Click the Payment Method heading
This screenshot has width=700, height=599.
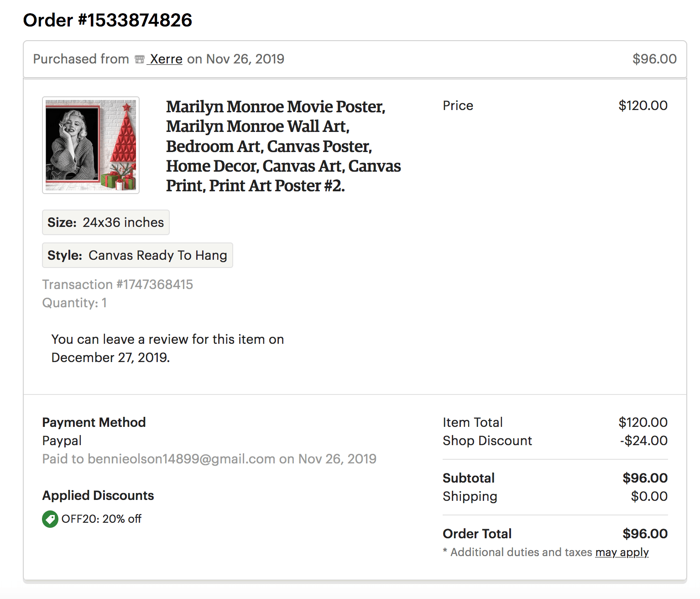(x=94, y=422)
